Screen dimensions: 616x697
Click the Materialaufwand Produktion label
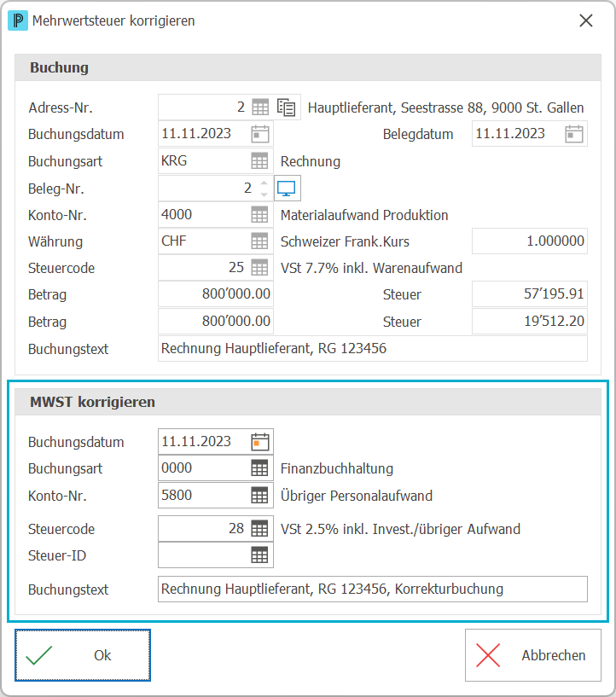pos(364,215)
